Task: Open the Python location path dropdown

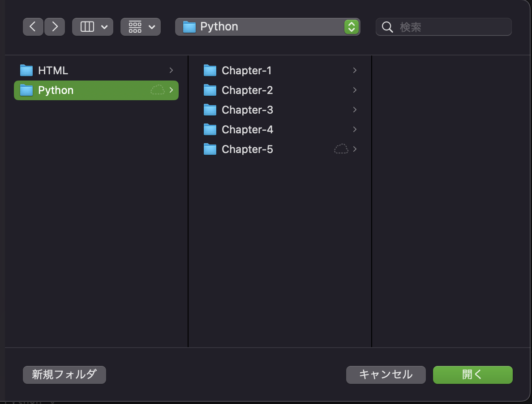Action: [x=352, y=27]
